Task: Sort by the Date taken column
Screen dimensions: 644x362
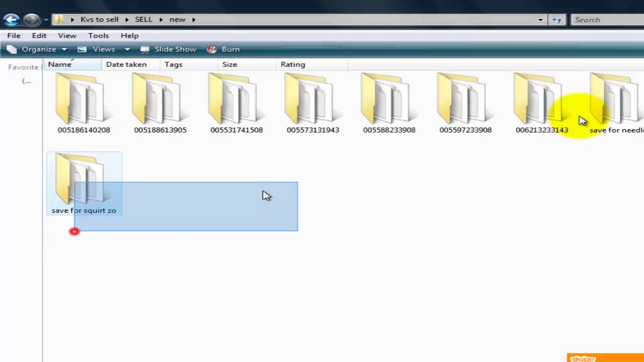Action: 131,64
